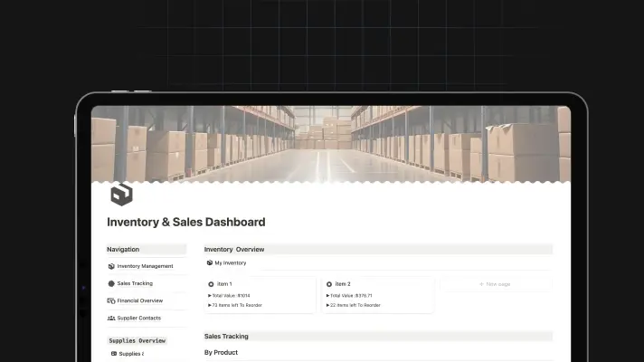Expand Item 2 items left to reorder
Viewport: 644px width, 362px height.
point(327,305)
